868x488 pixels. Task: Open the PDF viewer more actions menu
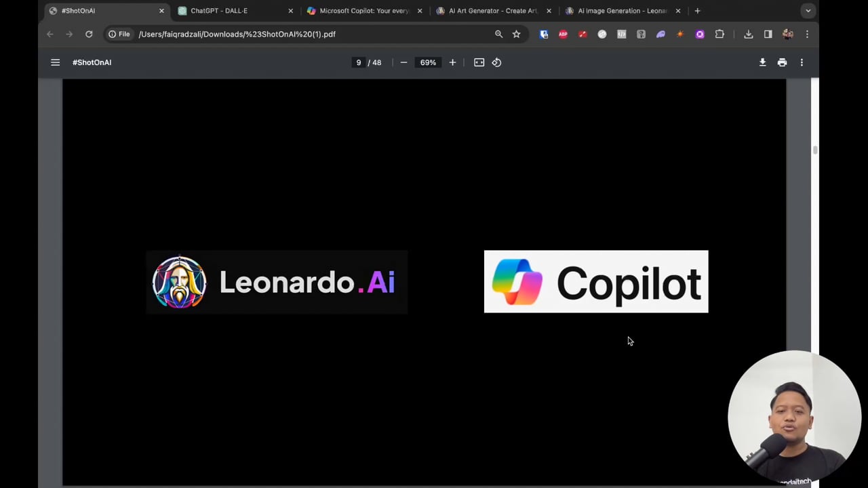click(802, 62)
